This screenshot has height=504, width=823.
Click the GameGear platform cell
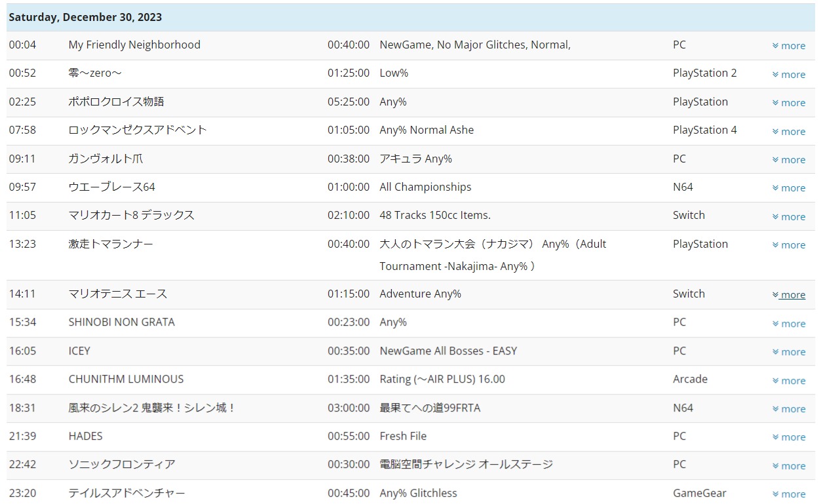[x=700, y=493]
